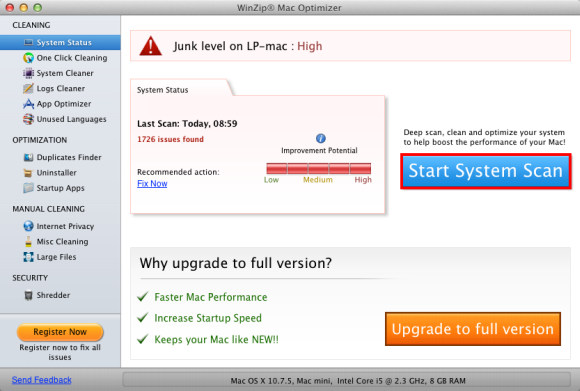Select Startup Apps in sidebar

60,188
